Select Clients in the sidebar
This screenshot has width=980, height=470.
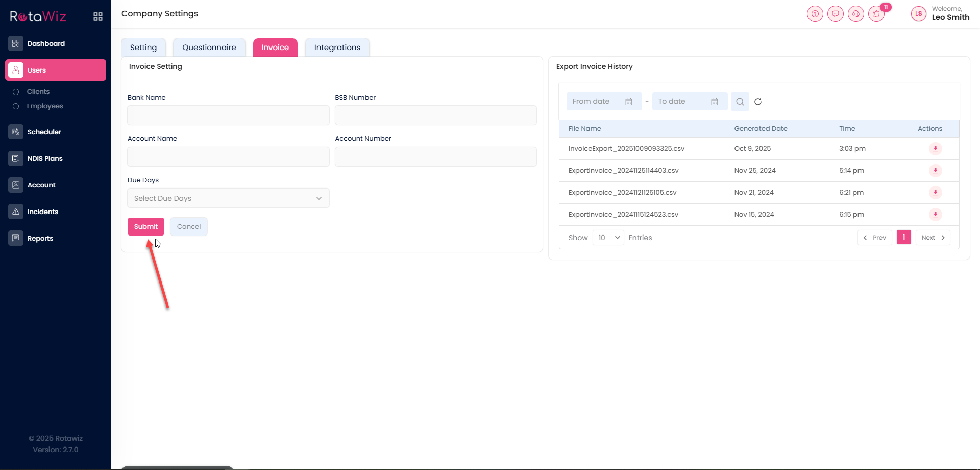[38, 92]
